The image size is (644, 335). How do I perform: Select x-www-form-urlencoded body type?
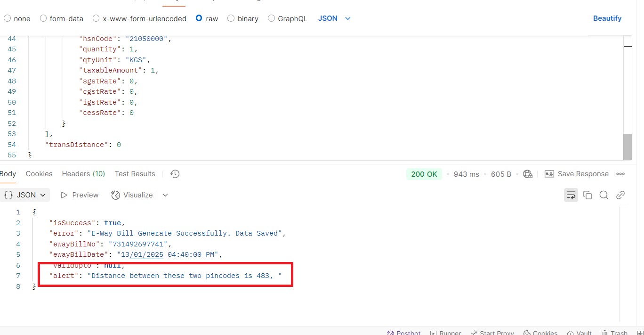pos(97,18)
